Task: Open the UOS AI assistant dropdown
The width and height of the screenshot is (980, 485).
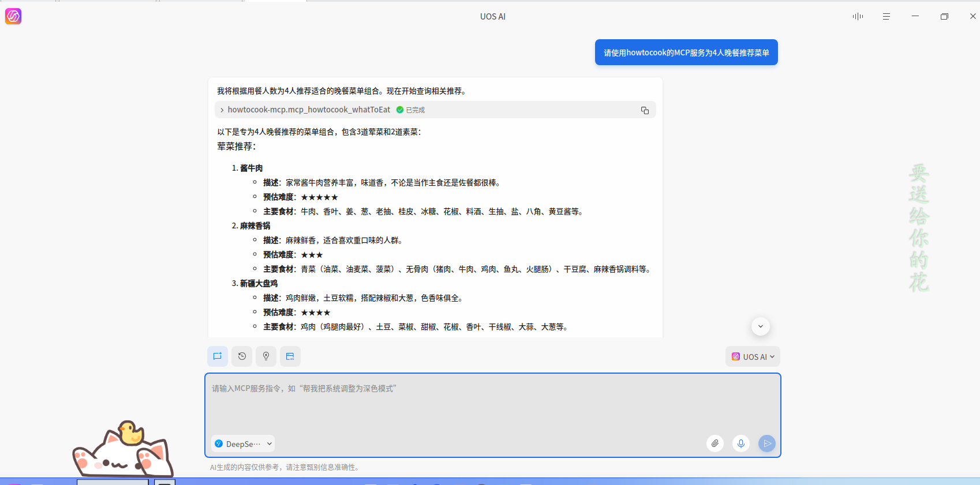Action: click(x=753, y=356)
